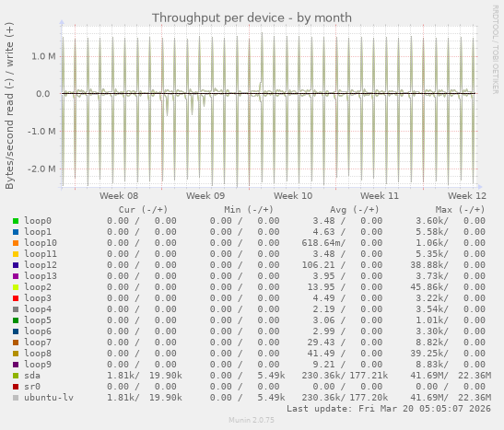Screen dimensions: 504x430
Task: Click the loop6 navy legend swatch
Action: (16, 331)
